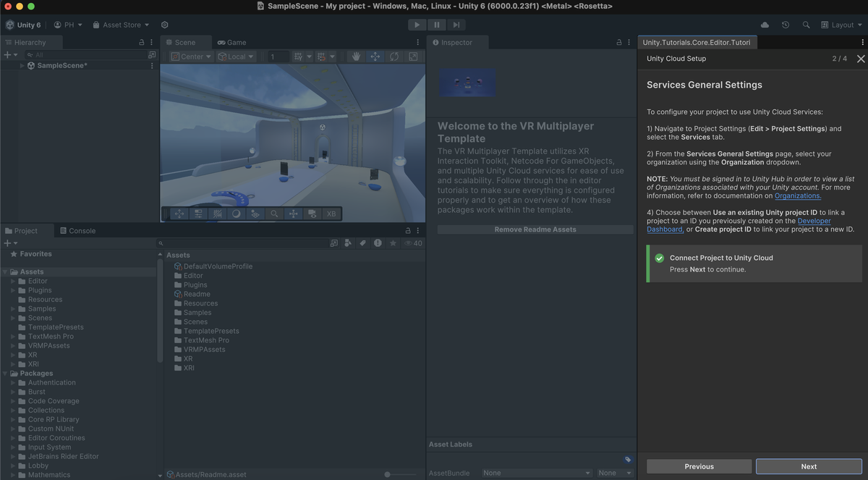
Task: Open the Layout dropdown
Action: pyautogui.click(x=843, y=25)
